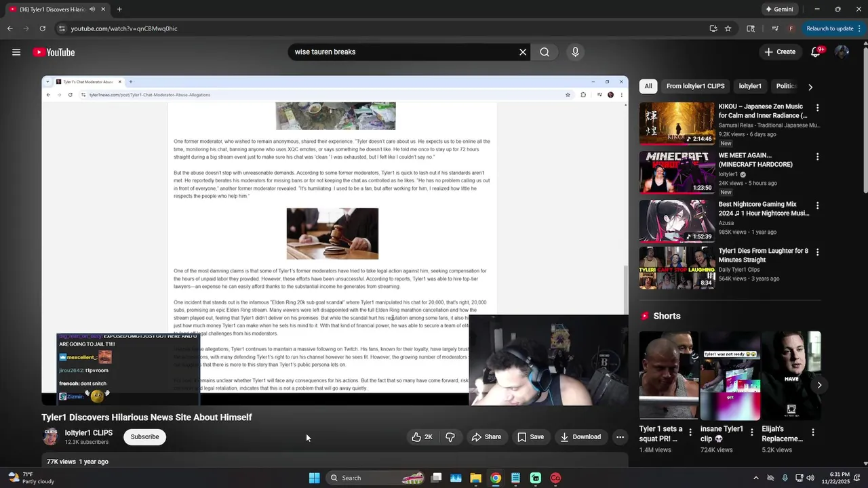Open the Windows Start menu
Screen dimensions: 868x488
(x=314, y=478)
